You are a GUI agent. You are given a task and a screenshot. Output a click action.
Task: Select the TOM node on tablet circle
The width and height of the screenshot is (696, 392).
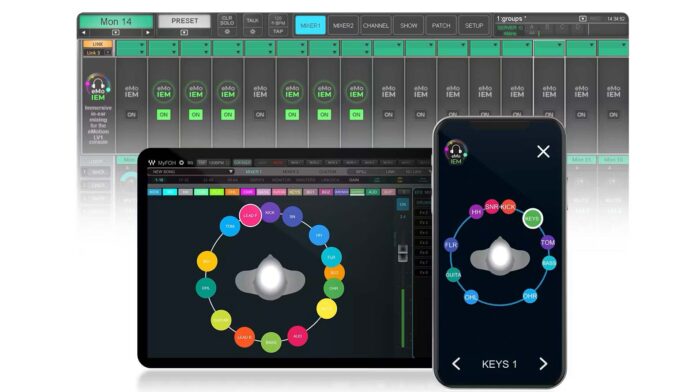[x=230, y=226]
